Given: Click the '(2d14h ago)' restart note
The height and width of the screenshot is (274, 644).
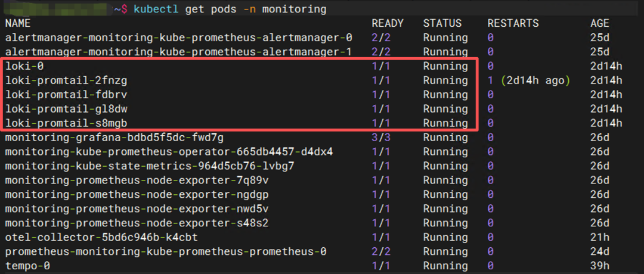Looking at the screenshot, I should tap(536, 81).
